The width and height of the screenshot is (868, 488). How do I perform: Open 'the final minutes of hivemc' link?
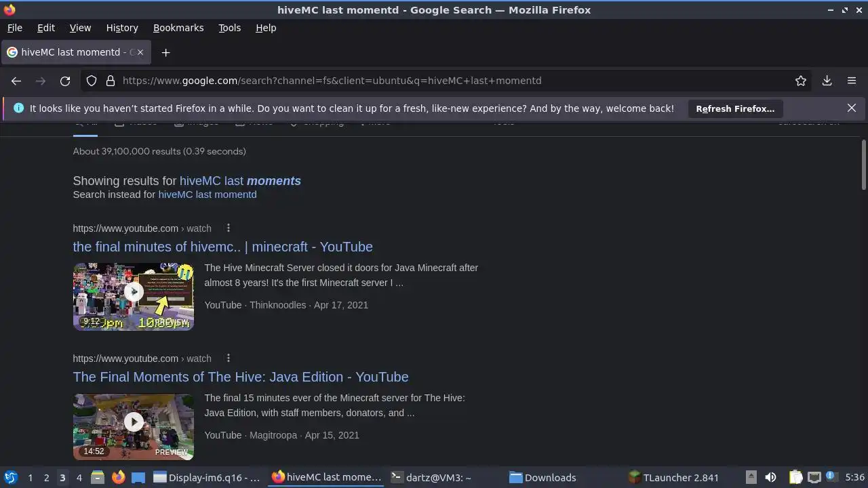222,247
